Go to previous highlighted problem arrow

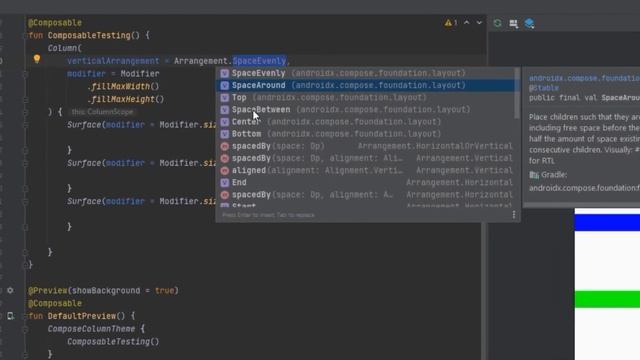(467, 23)
